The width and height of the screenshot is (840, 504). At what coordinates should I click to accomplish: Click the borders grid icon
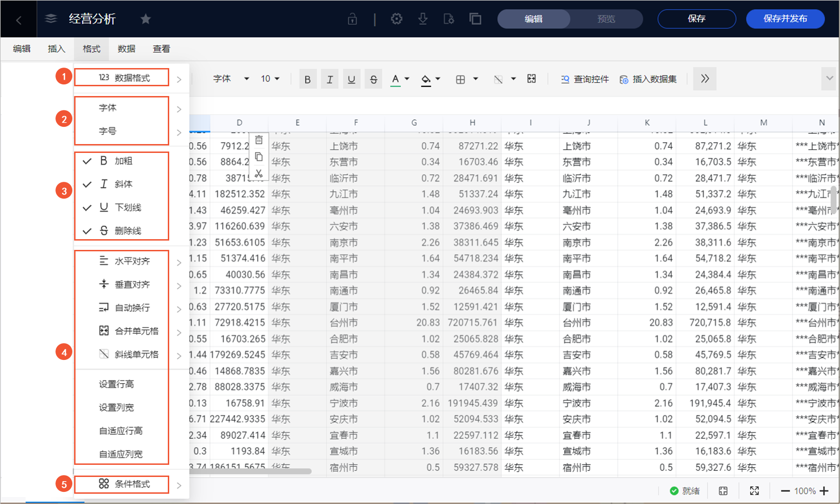[x=461, y=79]
